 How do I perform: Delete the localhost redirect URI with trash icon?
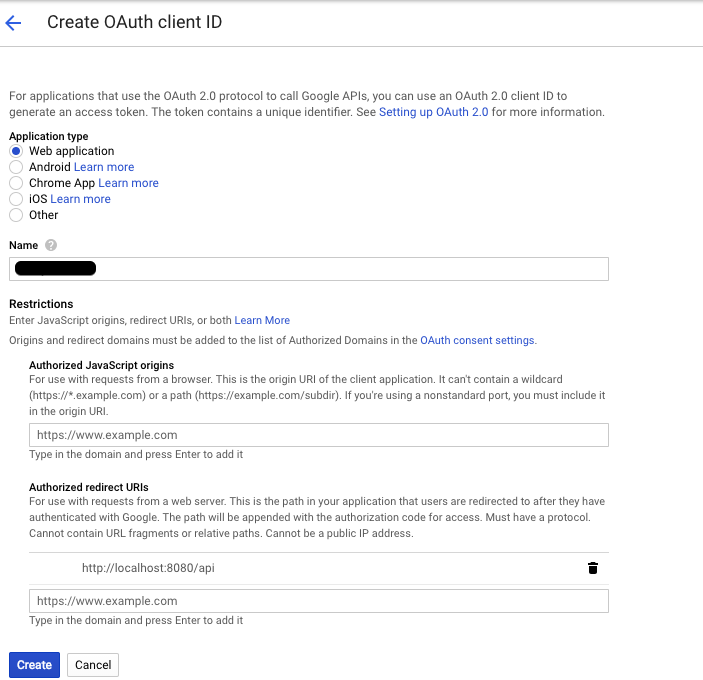[x=592, y=568]
